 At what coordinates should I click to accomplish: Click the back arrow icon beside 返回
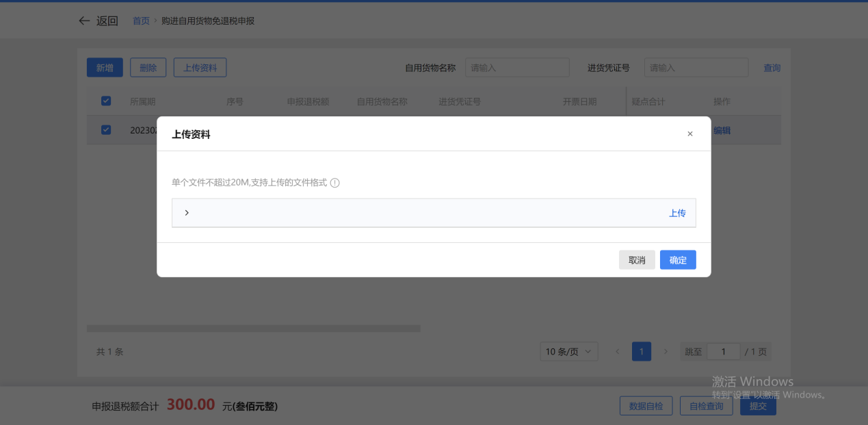(84, 21)
